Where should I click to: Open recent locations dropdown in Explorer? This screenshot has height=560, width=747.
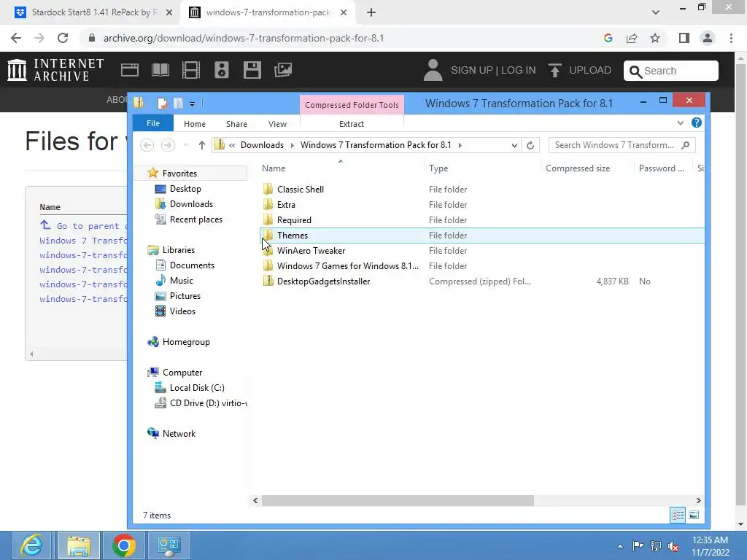pos(186,145)
